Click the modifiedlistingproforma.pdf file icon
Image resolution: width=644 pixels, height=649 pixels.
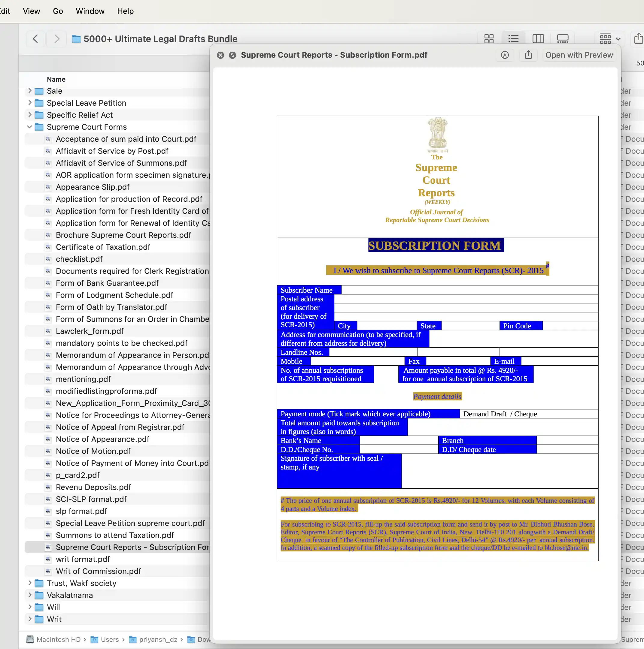48,391
